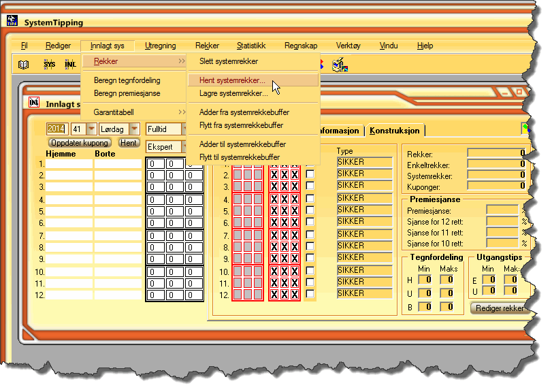Screen dimensions: 552x392
Task: Click the Tegnfordeling U Maks field
Action: [x=447, y=293]
